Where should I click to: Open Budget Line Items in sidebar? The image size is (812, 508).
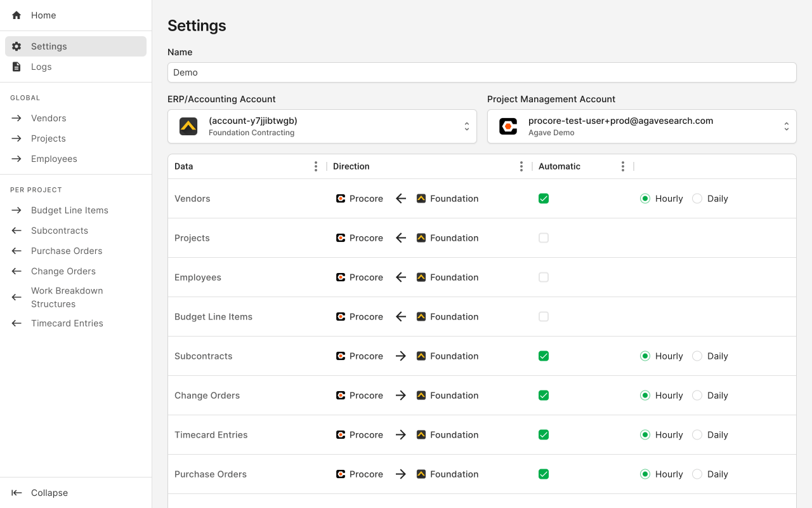click(76, 210)
